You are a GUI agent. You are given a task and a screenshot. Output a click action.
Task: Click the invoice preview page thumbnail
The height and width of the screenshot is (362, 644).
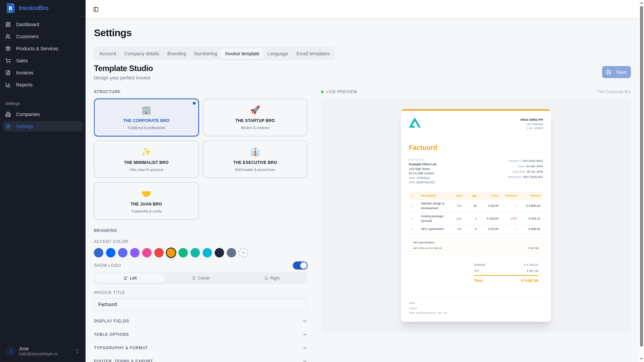pyautogui.click(x=476, y=216)
